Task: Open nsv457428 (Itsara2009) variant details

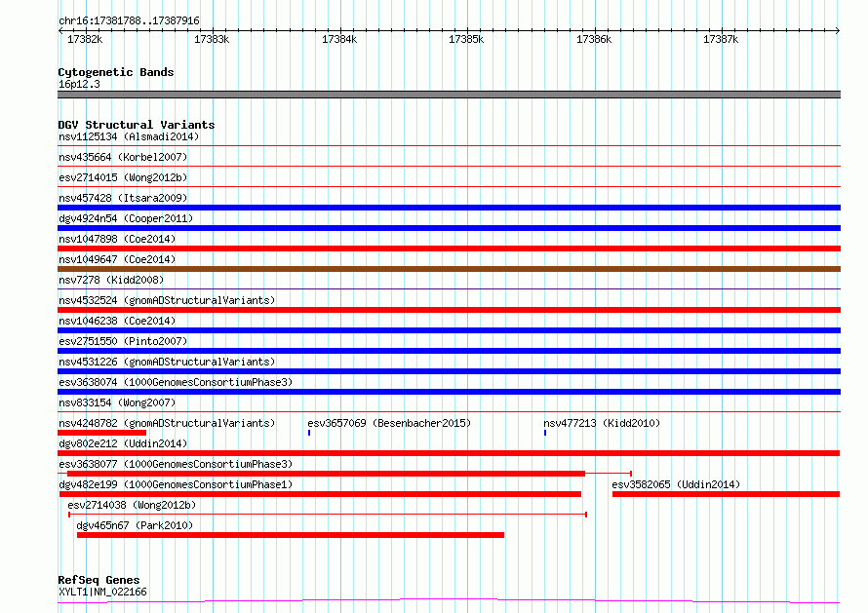Action: pyautogui.click(x=123, y=198)
